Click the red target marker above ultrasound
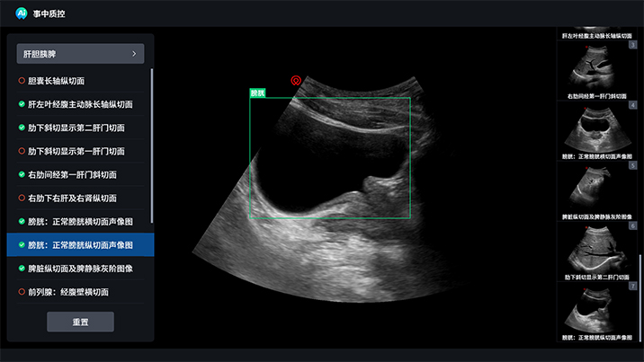Screen dimensions: 644x362 [x=295, y=81]
